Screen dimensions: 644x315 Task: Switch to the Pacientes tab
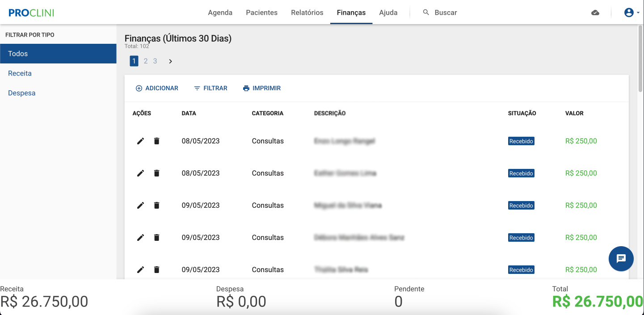[261, 13]
